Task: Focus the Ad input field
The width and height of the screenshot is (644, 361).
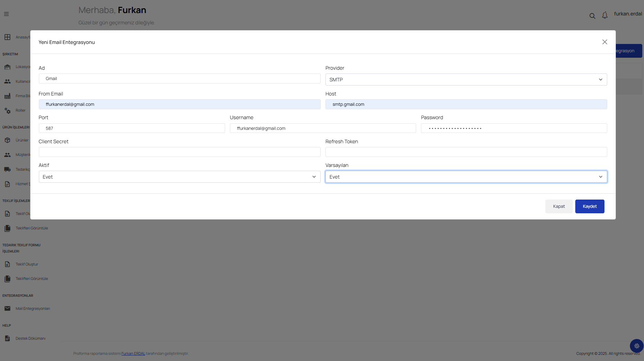Action: (179, 79)
